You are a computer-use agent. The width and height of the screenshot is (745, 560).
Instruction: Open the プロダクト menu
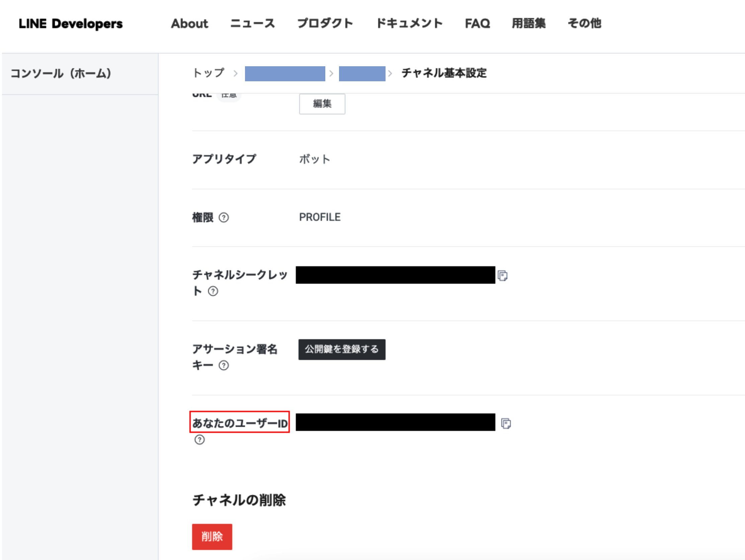[x=325, y=23]
